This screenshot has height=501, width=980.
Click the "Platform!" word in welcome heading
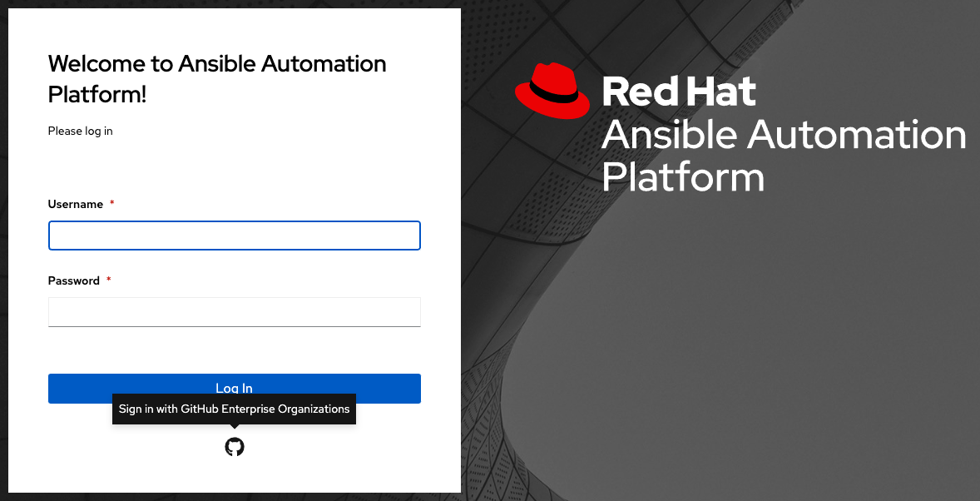97,94
